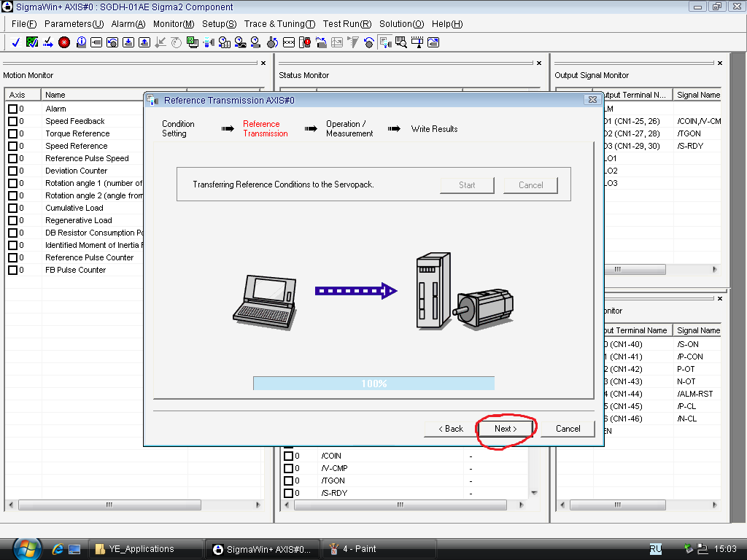Check the Torque Reference checkbox
Viewport: 747px width, 560px height.
(13, 133)
